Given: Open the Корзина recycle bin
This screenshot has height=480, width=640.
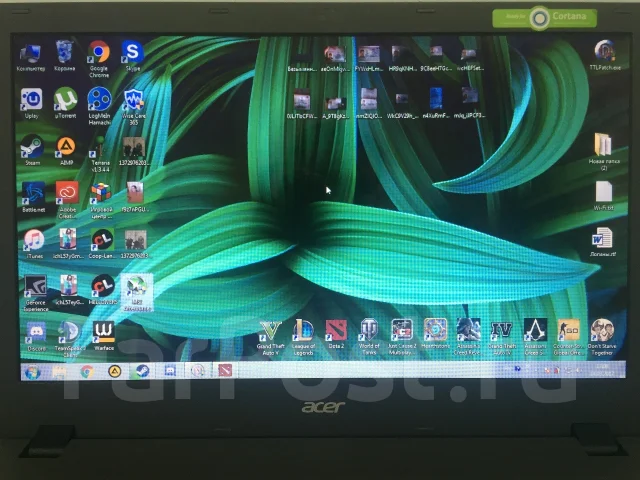Looking at the screenshot, I should tap(64, 56).
